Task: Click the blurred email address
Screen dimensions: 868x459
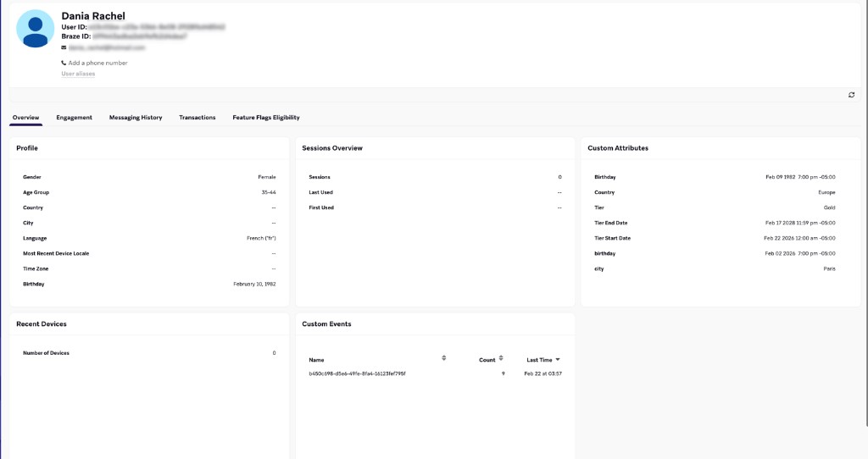Action: 102,48
